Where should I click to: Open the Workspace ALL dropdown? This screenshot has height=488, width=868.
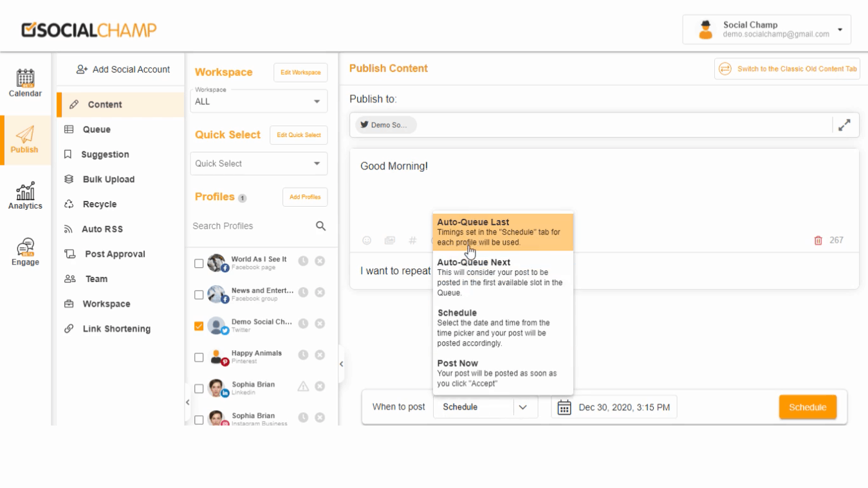[259, 101]
